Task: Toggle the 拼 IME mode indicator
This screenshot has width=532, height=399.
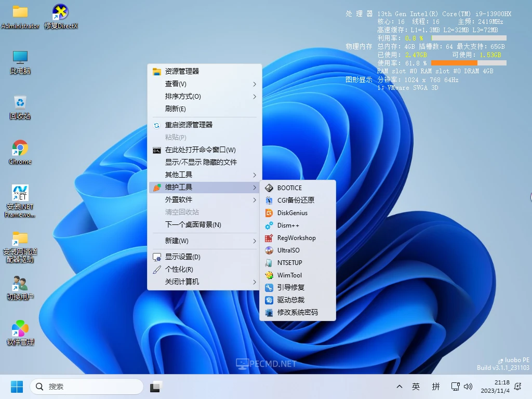Action: 436,387
